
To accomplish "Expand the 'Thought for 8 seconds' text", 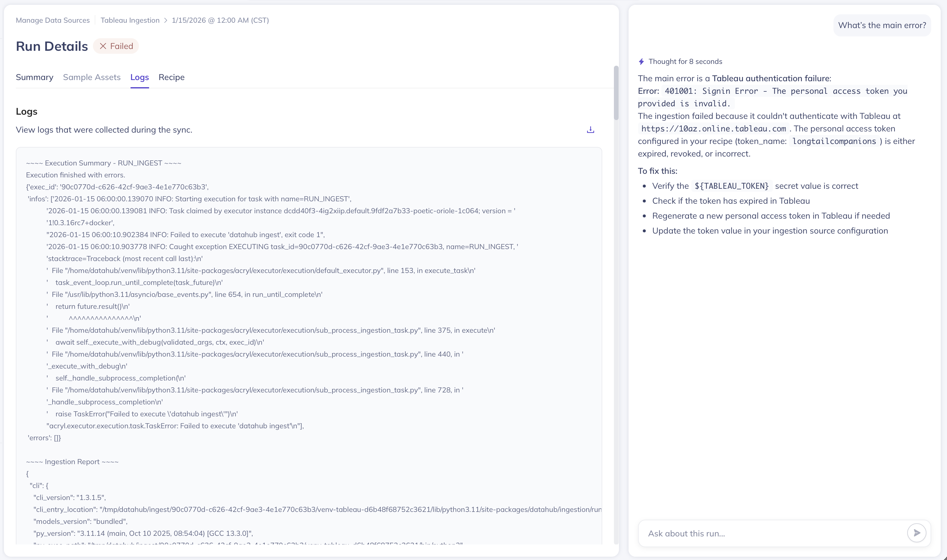I will point(685,62).
